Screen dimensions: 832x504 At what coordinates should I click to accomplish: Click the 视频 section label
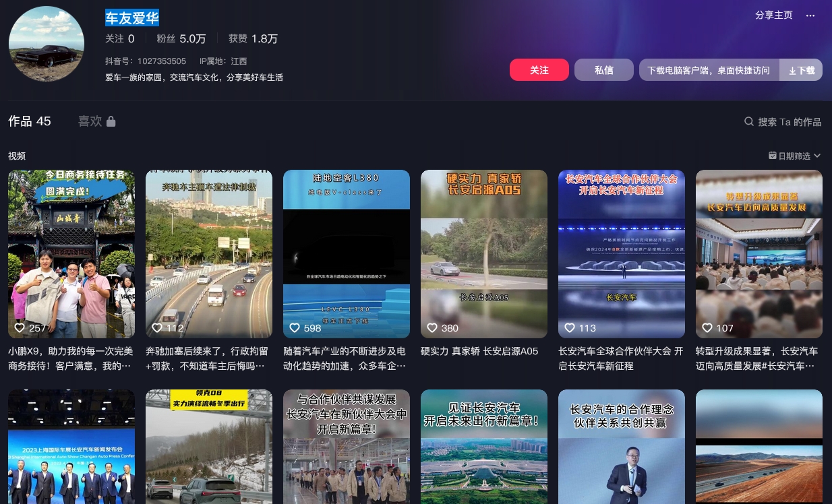(x=17, y=156)
